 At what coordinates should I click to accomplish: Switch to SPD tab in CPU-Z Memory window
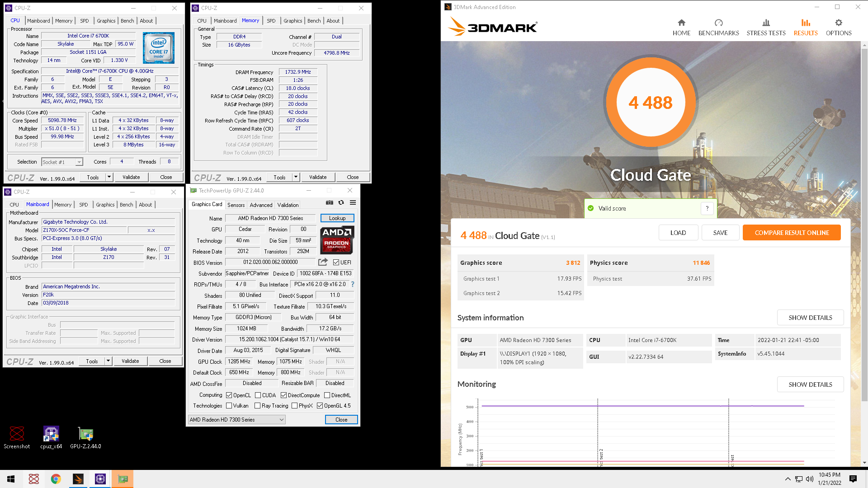[271, 21]
